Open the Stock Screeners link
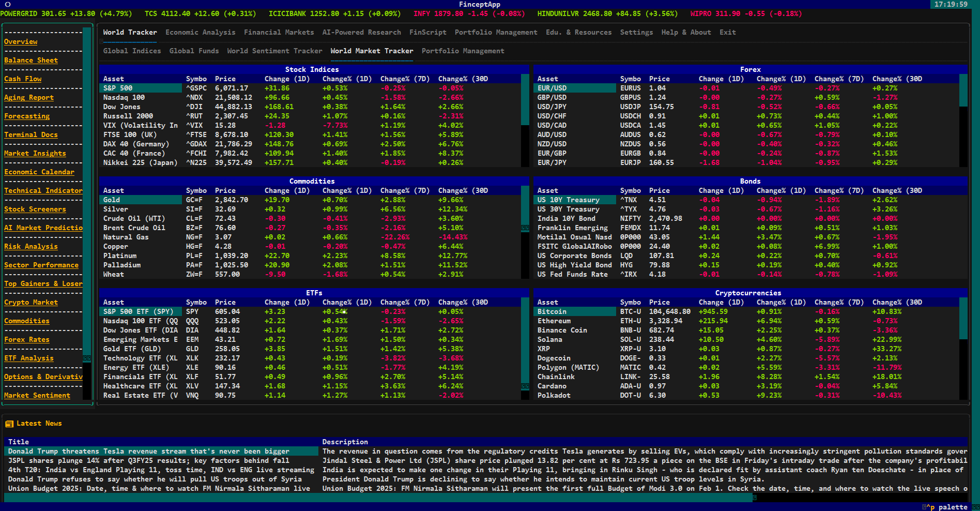The width and height of the screenshot is (980, 511). (x=35, y=209)
